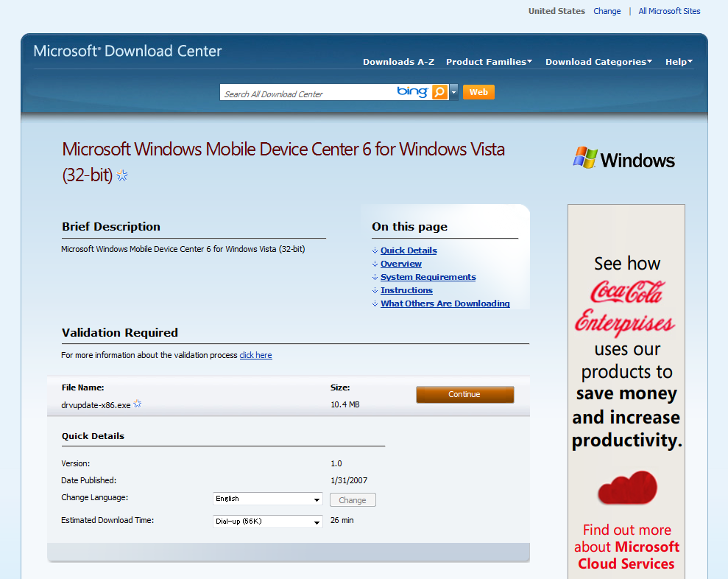The image size is (728, 579).
Task: Click the Validation Required heading
Action: (120, 333)
